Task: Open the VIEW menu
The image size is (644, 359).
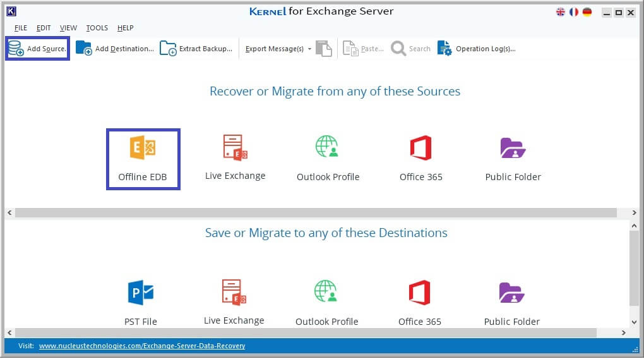Action: pos(68,28)
